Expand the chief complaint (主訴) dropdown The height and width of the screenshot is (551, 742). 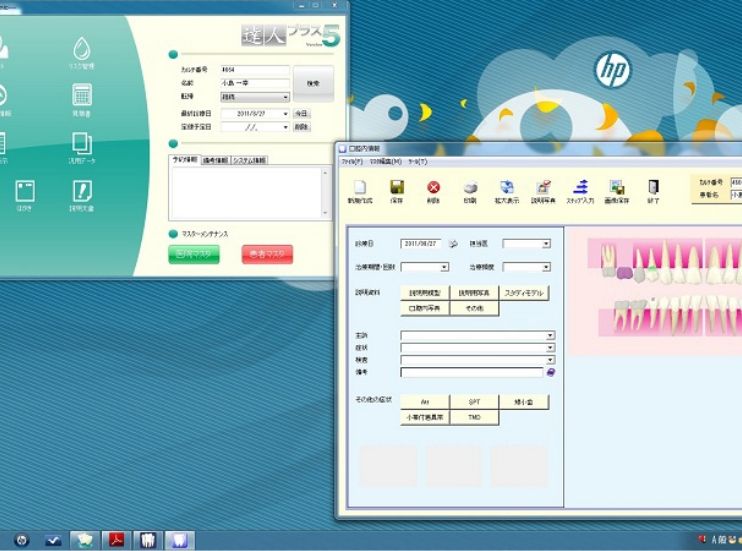point(550,335)
